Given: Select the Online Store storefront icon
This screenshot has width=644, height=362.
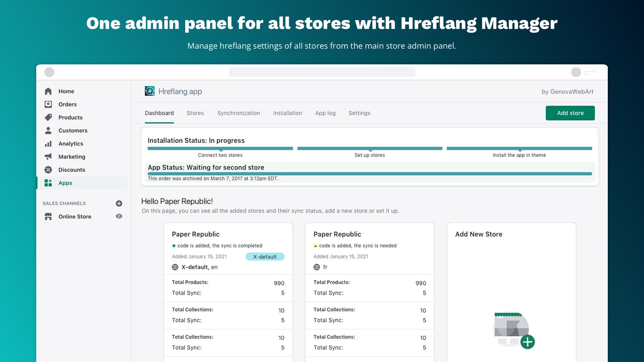Looking at the screenshot, I should 47,216.
